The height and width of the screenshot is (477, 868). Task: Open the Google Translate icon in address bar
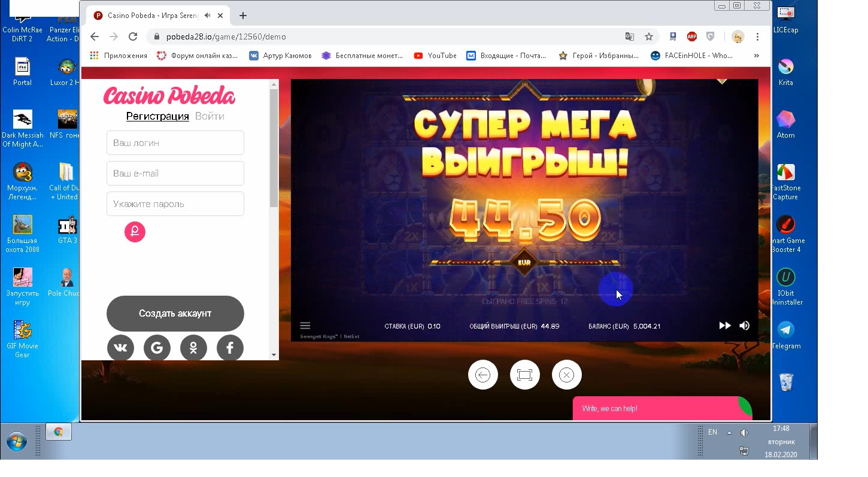click(629, 37)
